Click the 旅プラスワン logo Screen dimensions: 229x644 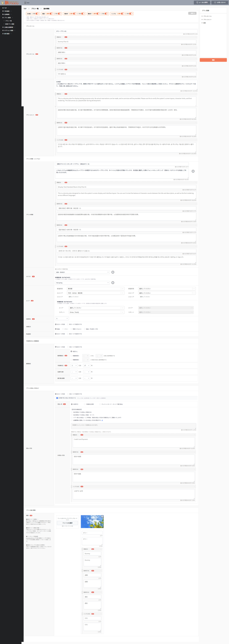point(10,3)
